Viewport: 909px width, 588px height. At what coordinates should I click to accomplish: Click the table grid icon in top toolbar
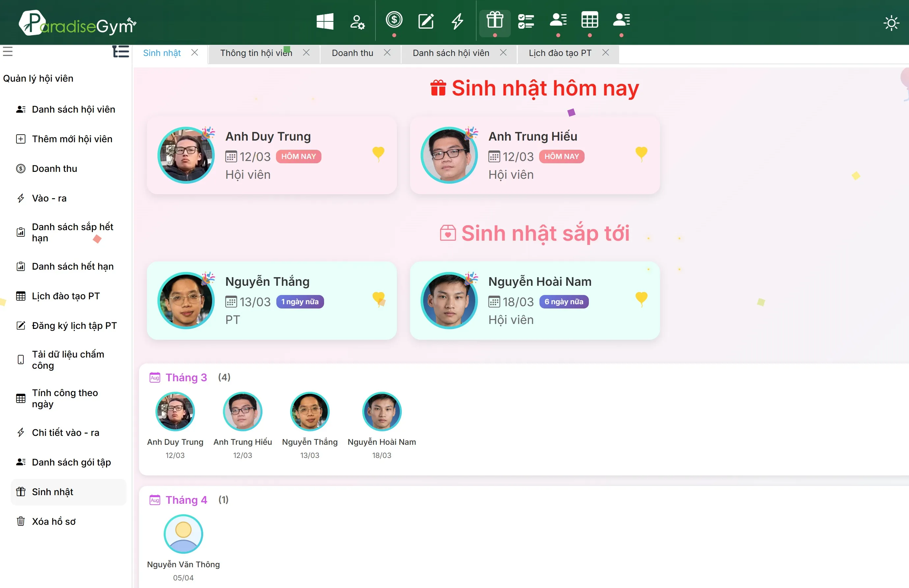[x=589, y=20]
